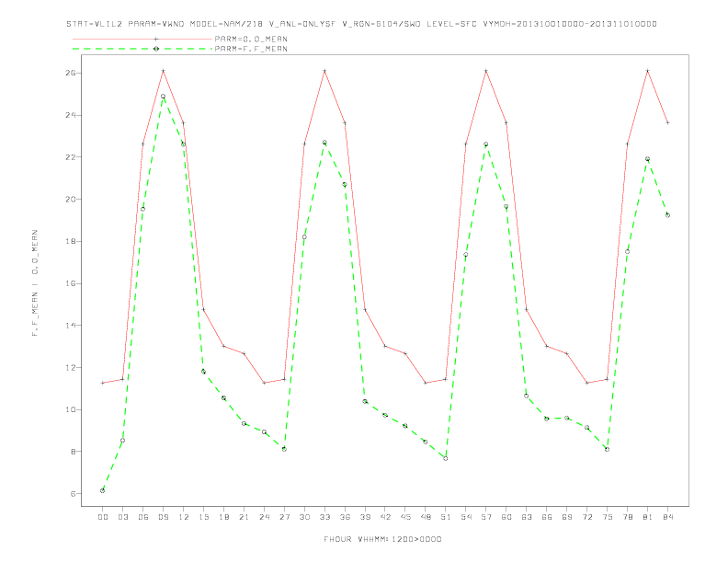Screen dimensions: 728x563
Task: Click x-axis tick label 39
Action: pos(365,517)
